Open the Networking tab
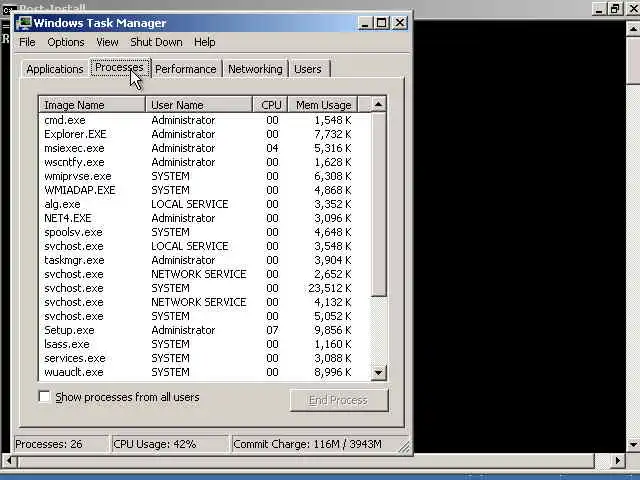Image resolution: width=640 pixels, height=480 pixels. point(255,69)
